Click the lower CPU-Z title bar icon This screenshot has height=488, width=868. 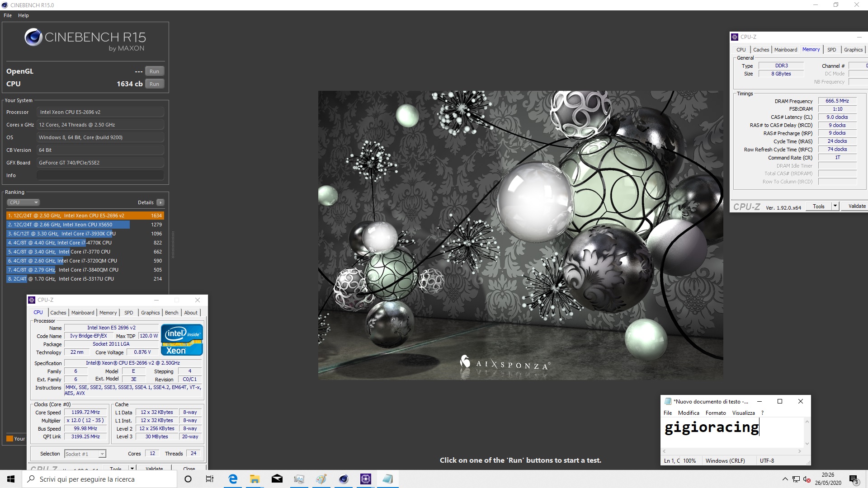pyautogui.click(x=32, y=300)
